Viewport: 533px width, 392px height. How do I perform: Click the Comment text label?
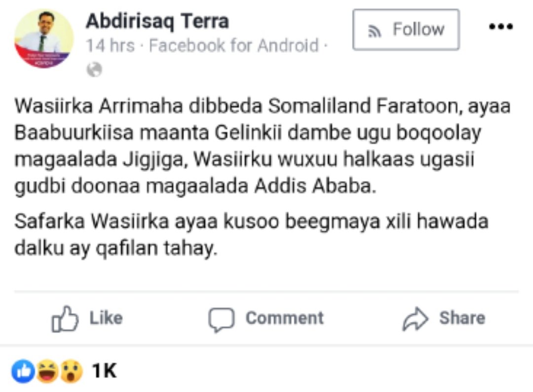tap(285, 318)
